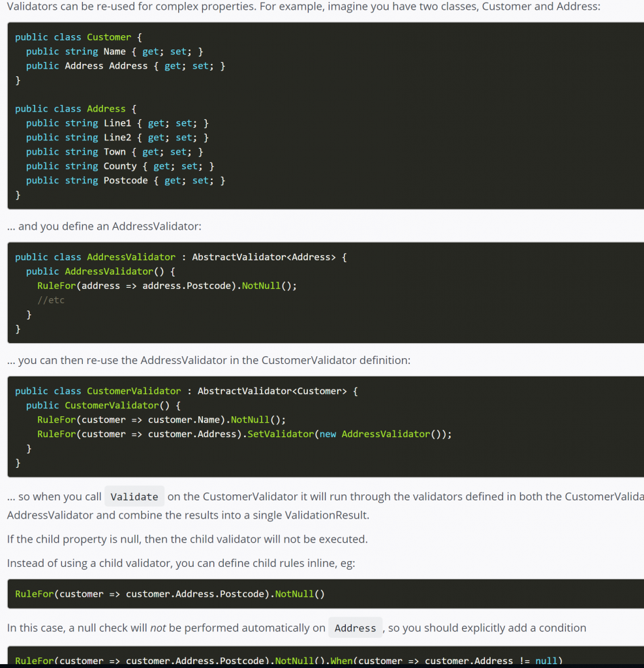Viewport: 644px width, 668px height.
Task: Click the code line containing ".When(customer => customer.Address != null)"
Action: coord(289,661)
